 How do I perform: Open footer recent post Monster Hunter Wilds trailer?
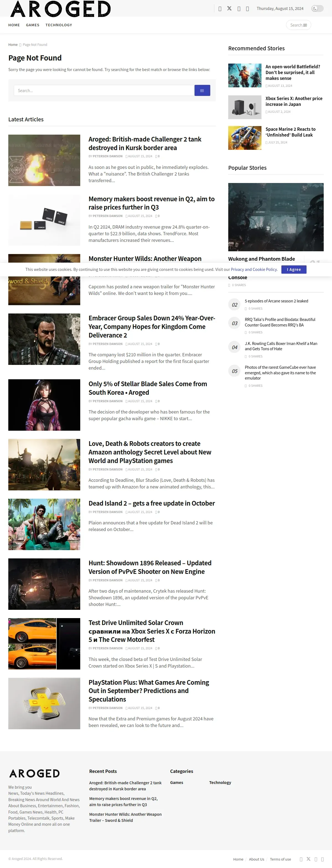(x=125, y=817)
